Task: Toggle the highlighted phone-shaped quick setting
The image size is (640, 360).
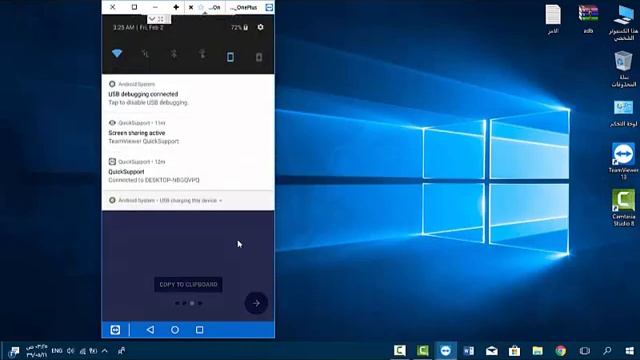Action: pyautogui.click(x=230, y=57)
